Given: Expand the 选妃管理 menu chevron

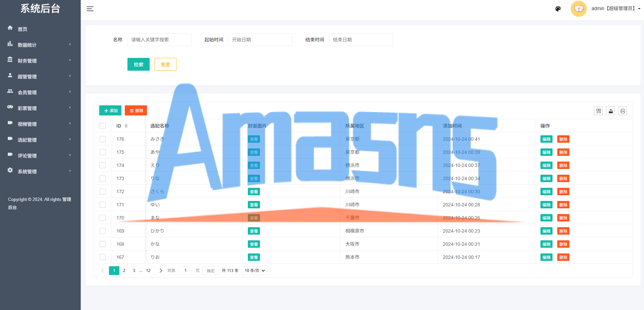Looking at the screenshot, I should coord(70,139).
